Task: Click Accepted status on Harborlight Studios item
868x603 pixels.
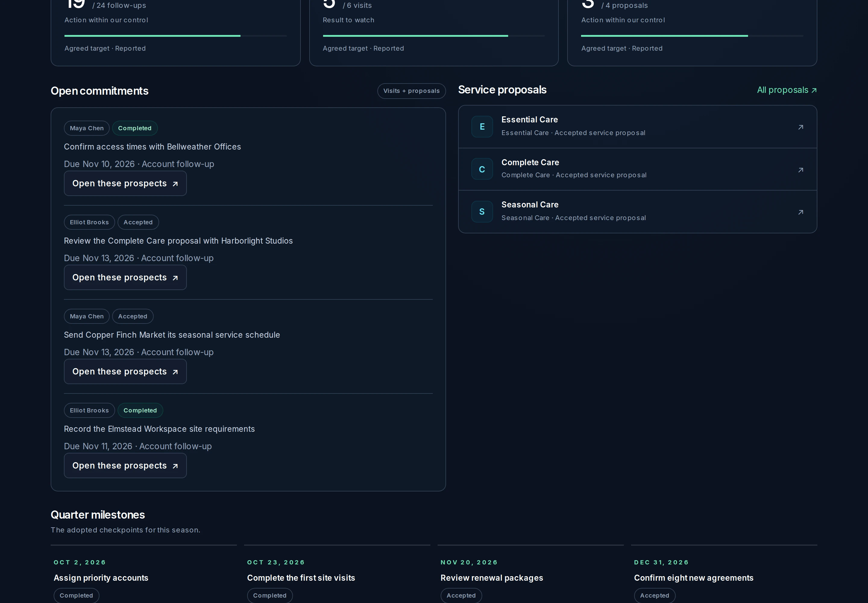Action: 138,222
